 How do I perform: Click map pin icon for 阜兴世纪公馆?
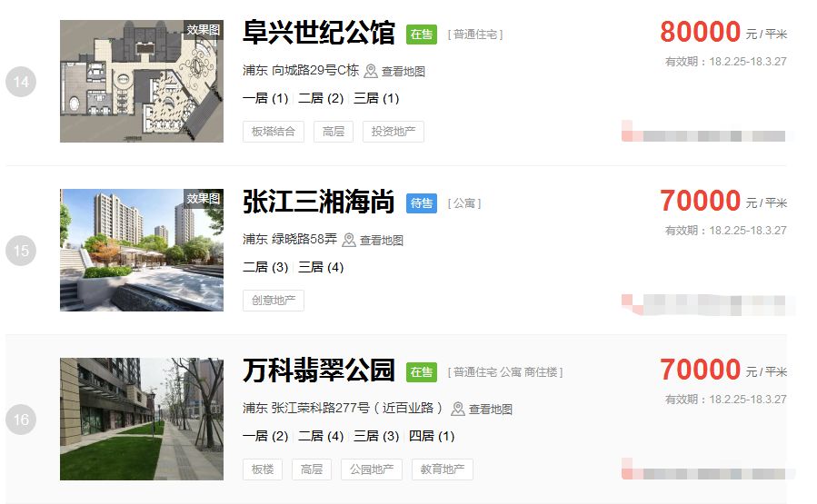(x=371, y=71)
